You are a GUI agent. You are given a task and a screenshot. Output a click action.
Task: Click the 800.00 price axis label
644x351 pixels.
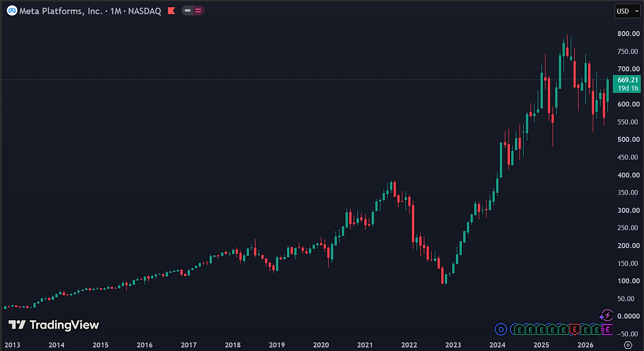click(x=628, y=34)
